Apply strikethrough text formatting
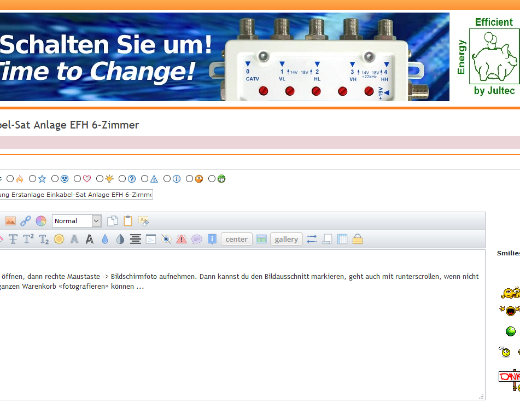 coord(13,239)
